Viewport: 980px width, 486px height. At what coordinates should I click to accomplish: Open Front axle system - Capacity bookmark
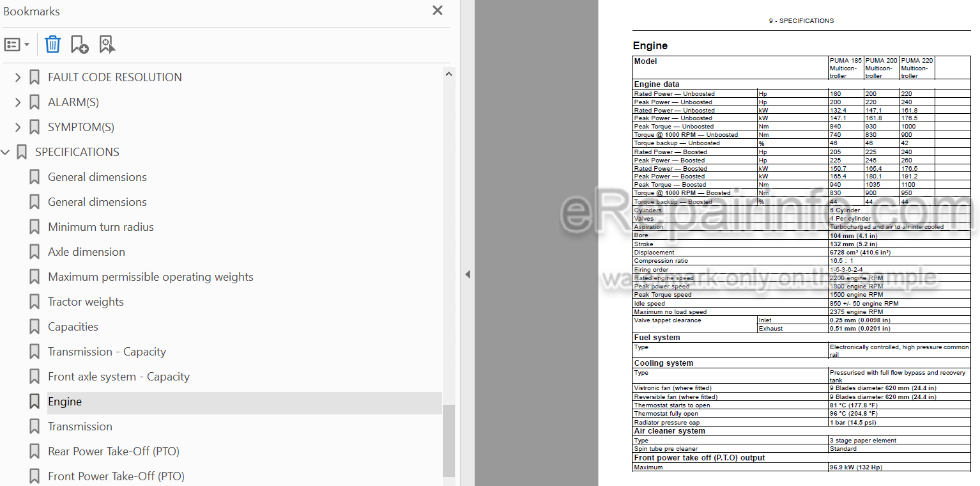(x=119, y=377)
